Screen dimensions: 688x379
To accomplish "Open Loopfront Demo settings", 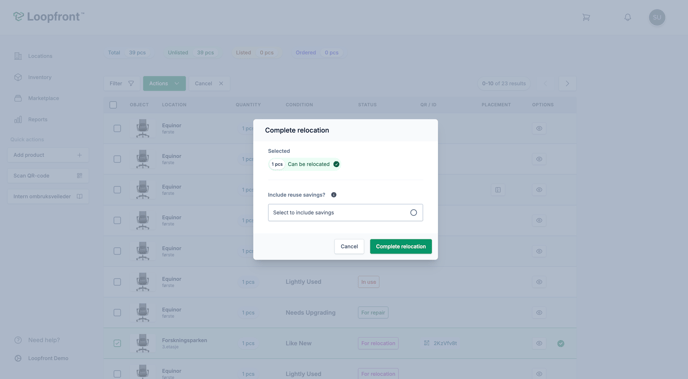I will 48,358.
